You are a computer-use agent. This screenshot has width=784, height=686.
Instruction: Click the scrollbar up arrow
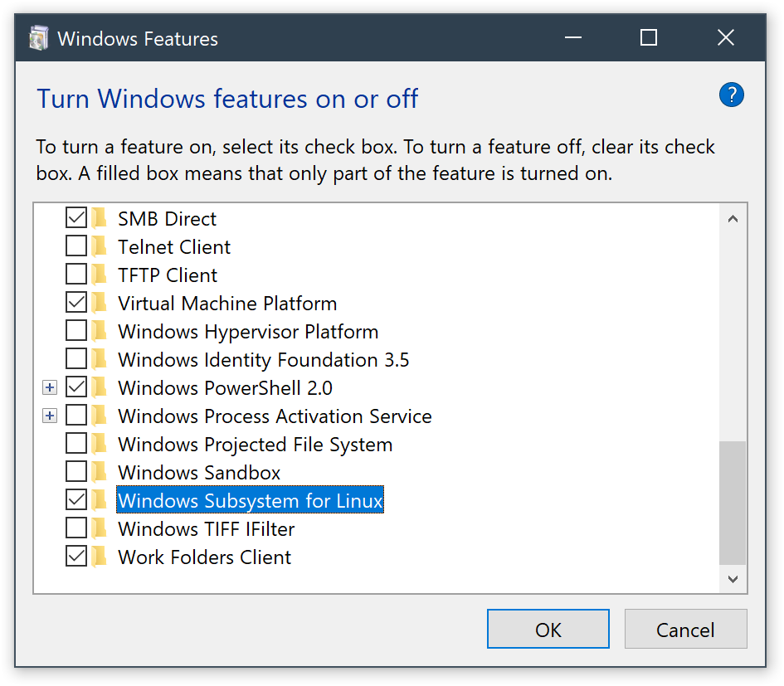[x=733, y=218]
